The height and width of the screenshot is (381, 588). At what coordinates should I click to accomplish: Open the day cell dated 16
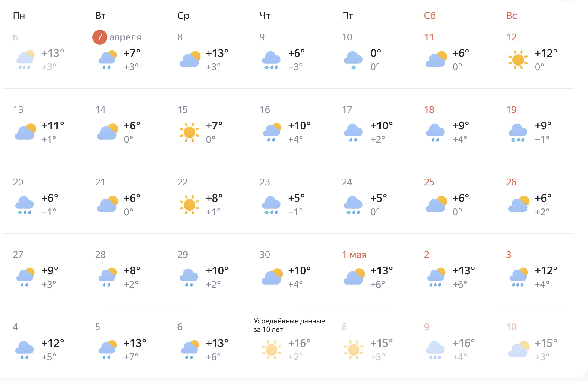pyautogui.click(x=265, y=110)
